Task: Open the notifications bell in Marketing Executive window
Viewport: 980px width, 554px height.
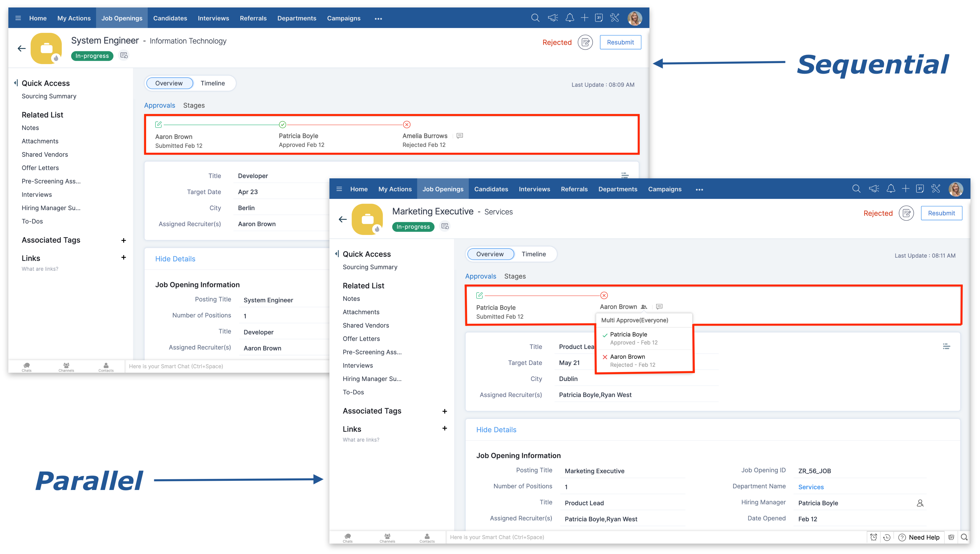Action: coord(891,189)
